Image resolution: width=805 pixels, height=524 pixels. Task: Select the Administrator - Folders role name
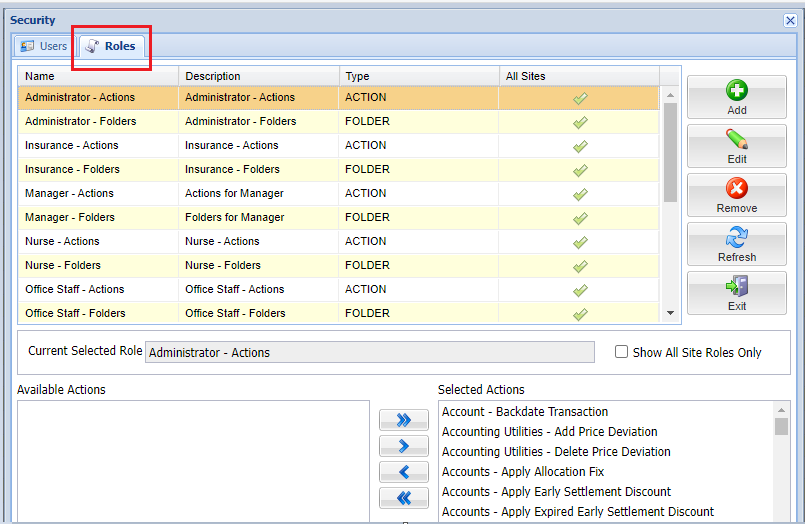pyautogui.click(x=81, y=122)
